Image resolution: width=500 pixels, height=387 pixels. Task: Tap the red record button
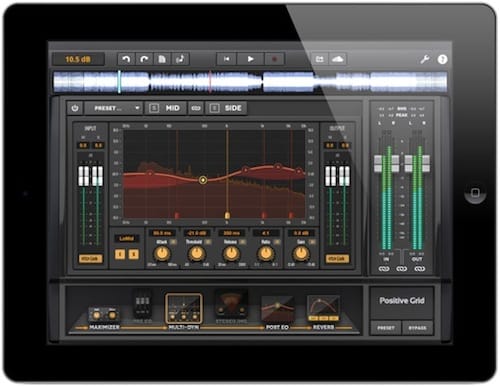pos(274,59)
